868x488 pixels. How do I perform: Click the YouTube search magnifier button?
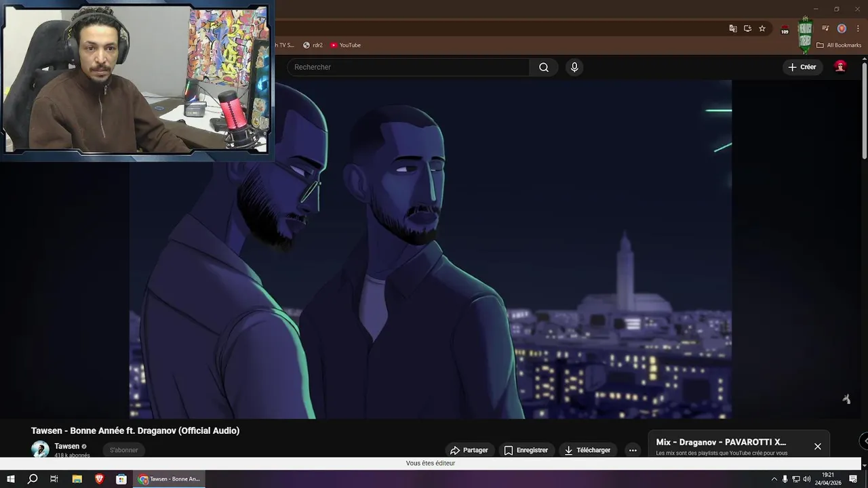pos(544,67)
